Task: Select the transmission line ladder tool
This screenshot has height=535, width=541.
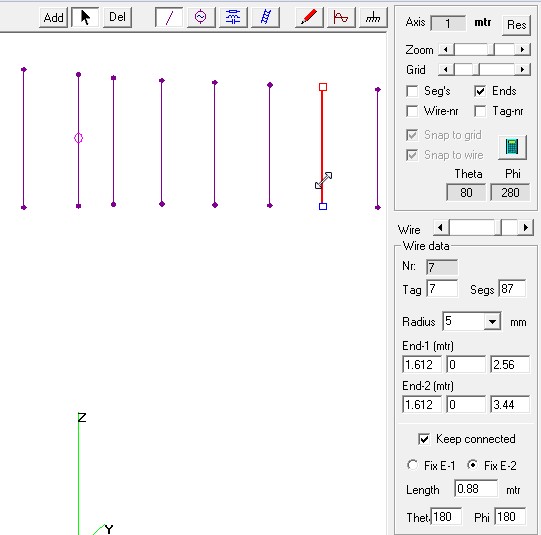Action: coord(265,17)
